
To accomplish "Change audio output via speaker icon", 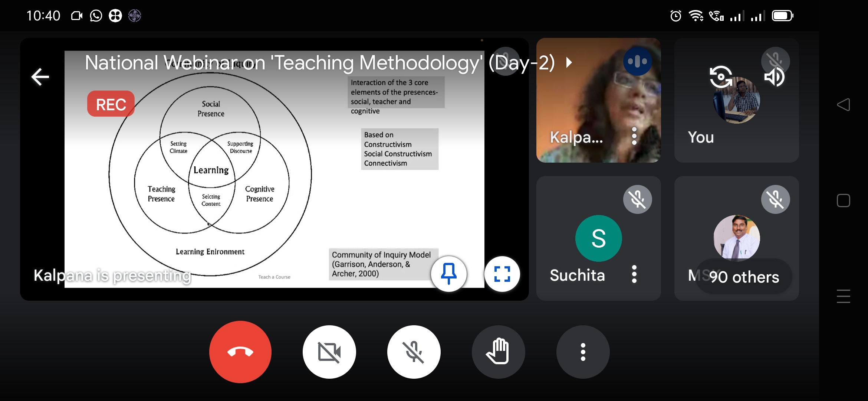I will pos(775,77).
